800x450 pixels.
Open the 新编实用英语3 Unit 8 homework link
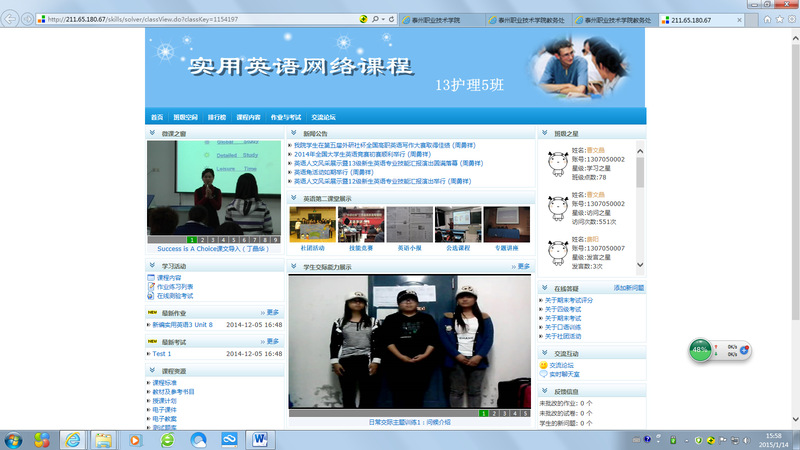[183, 325]
